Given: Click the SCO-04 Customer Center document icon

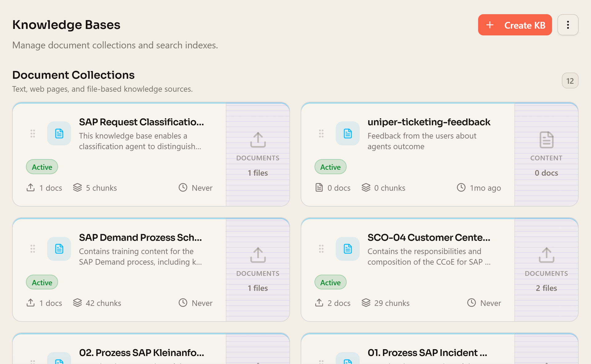Looking at the screenshot, I should (348, 249).
